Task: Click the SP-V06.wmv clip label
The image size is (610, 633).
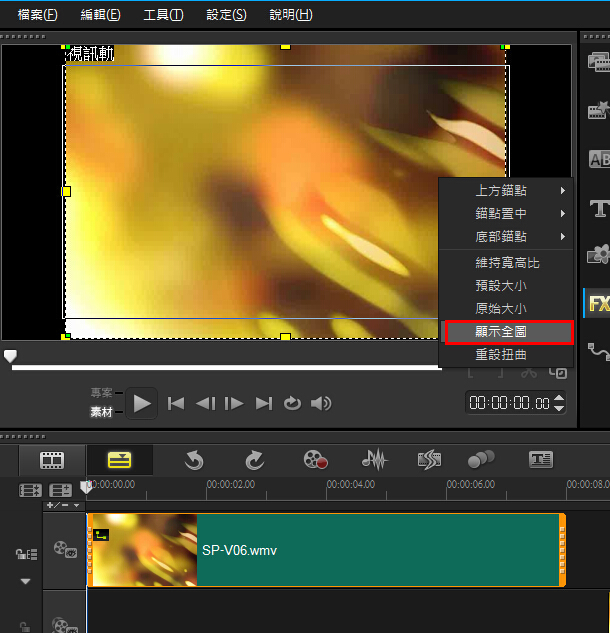Action: pyautogui.click(x=239, y=551)
